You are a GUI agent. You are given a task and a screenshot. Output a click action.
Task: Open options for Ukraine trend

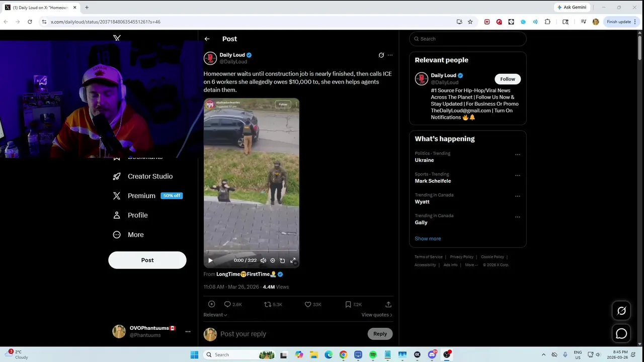(x=518, y=154)
